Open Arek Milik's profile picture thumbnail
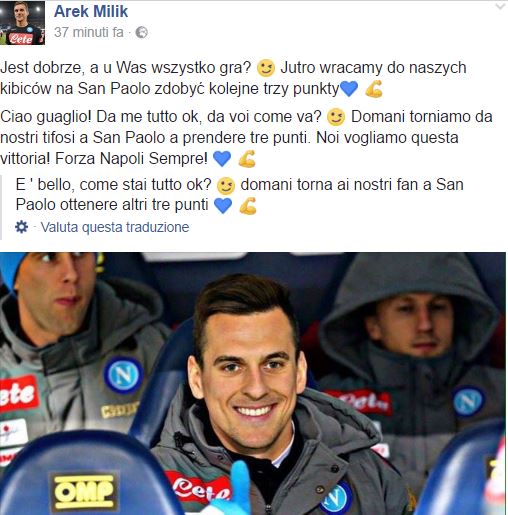This screenshot has height=515, width=508. click(22, 23)
